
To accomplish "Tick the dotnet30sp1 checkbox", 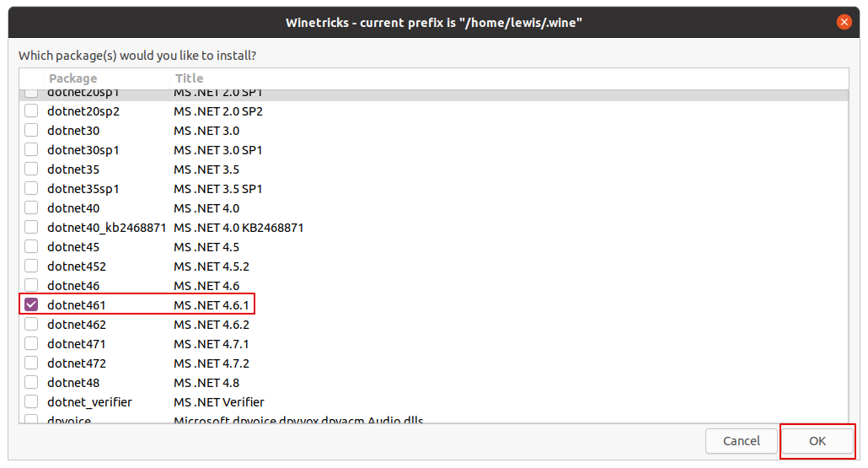I will (x=31, y=149).
